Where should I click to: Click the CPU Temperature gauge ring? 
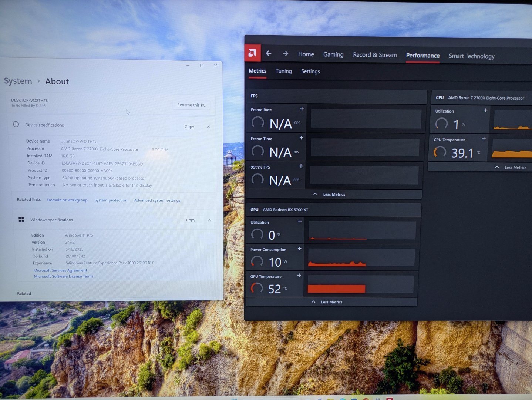point(440,152)
